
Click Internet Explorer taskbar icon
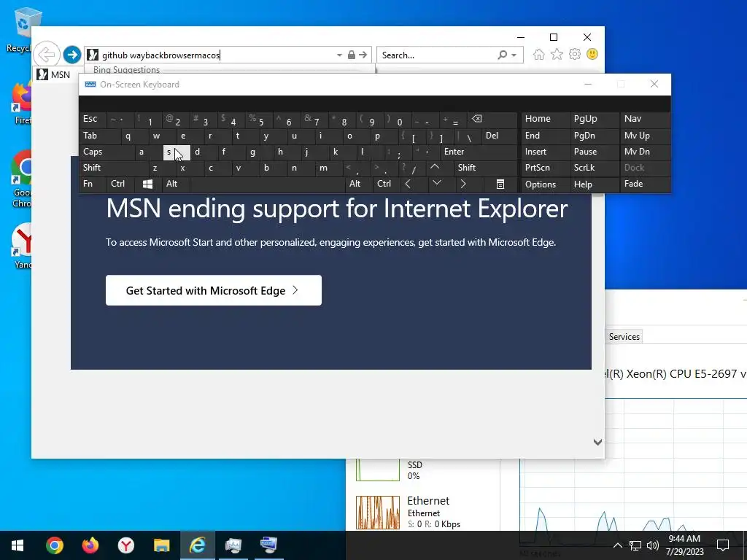pyautogui.click(x=197, y=545)
